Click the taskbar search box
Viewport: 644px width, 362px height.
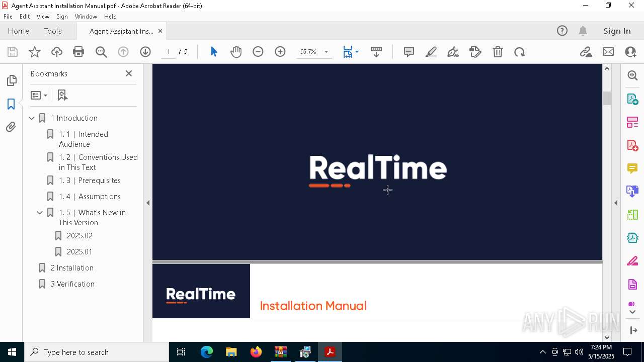pyautogui.click(x=97, y=352)
